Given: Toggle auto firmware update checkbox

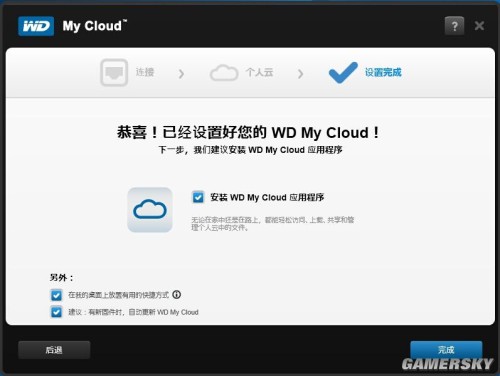Looking at the screenshot, I should tap(56, 312).
